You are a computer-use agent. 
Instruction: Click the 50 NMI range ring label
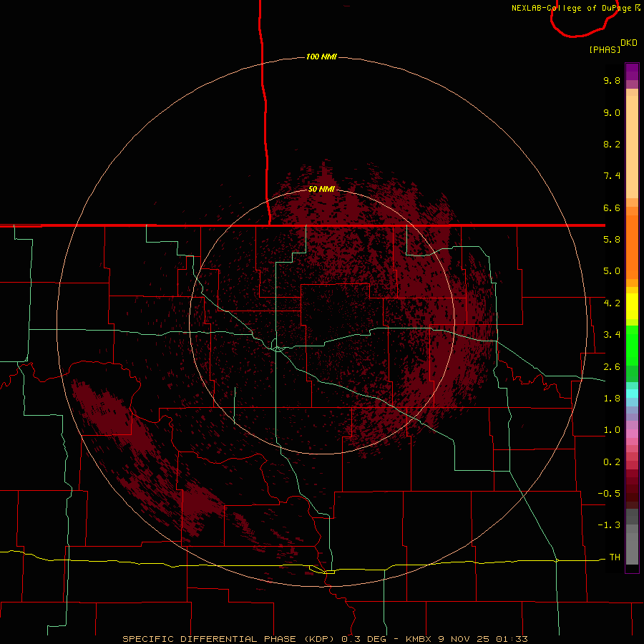click(321, 189)
